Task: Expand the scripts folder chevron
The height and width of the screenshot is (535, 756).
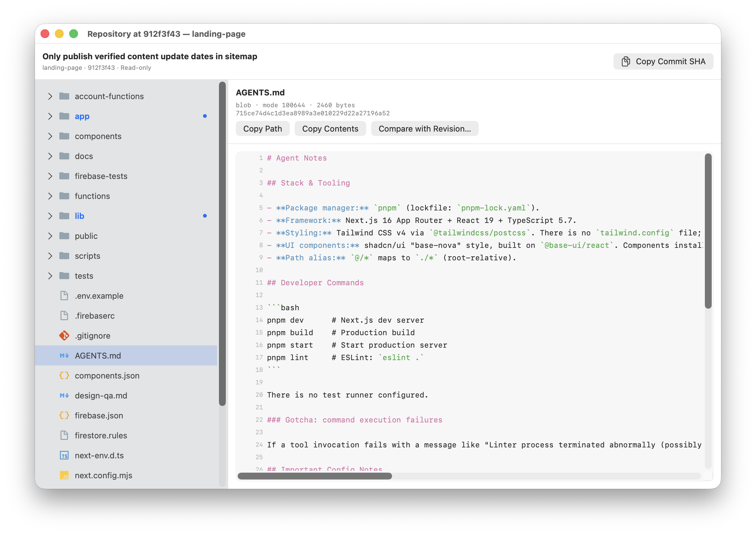Action: pyautogui.click(x=50, y=256)
